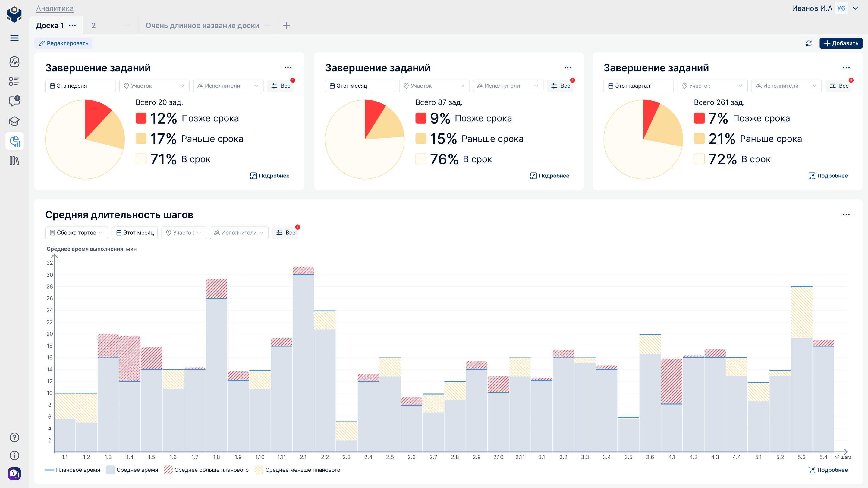Click the Эта неделя pie chart
This screenshot has width=868, height=488.
click(x=85, y=139)
